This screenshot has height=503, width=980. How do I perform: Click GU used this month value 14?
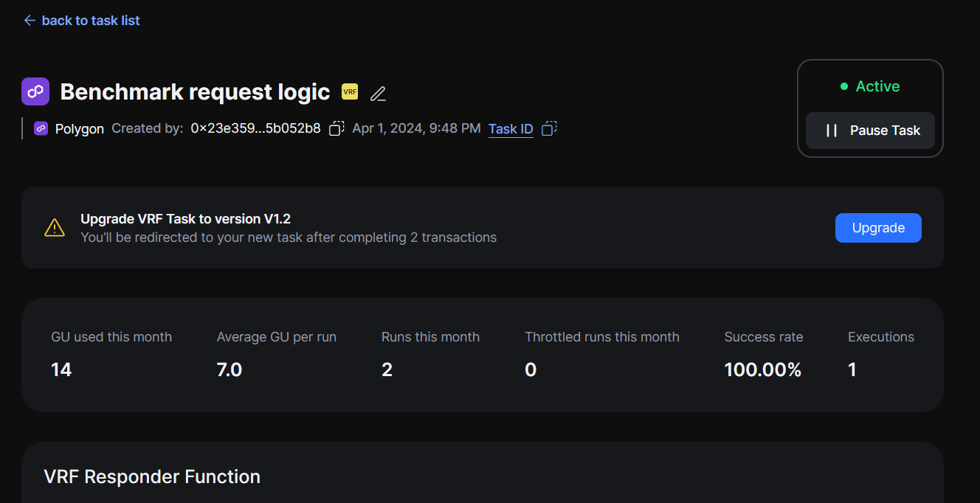(61, 370)
